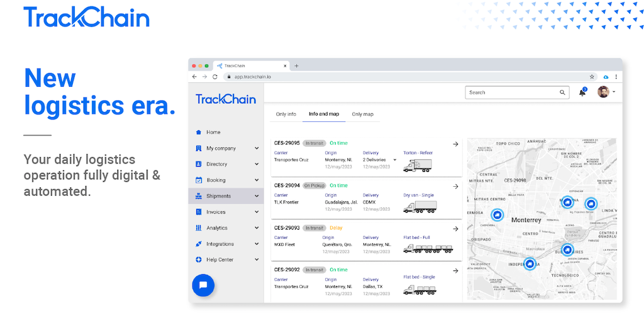644x322 pixels.
Task: Click the Integrations sidebar icon
Action: click(199, 244)
